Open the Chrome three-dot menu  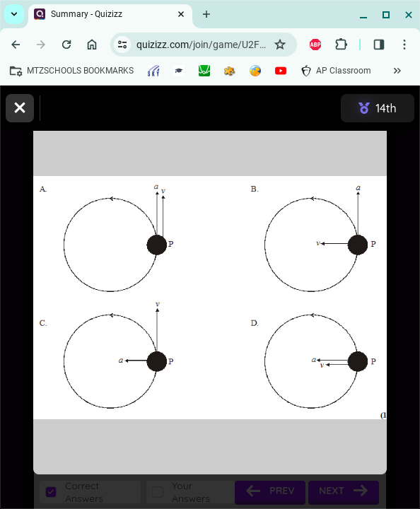coord(404,45)
